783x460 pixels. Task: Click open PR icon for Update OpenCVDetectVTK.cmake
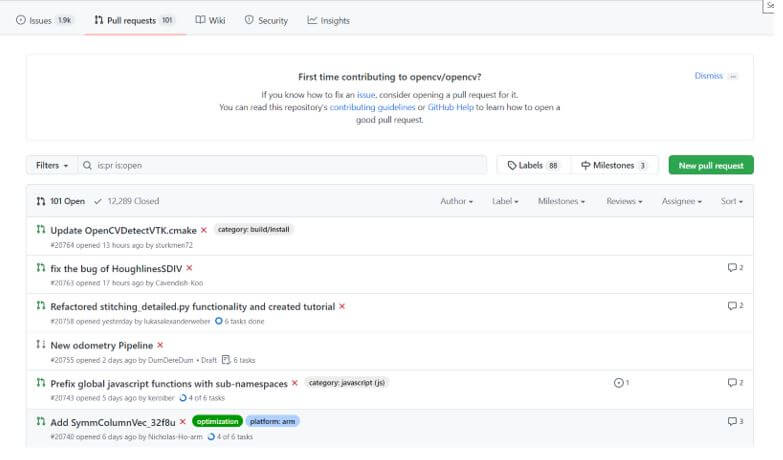pyautogui.click(x=41, y=230)
